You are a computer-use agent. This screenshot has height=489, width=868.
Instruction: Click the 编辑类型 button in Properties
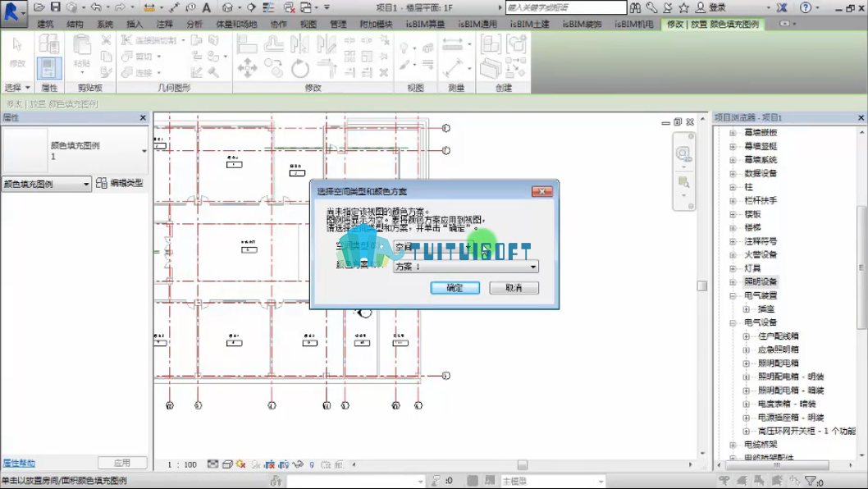(x=120, y=183)
